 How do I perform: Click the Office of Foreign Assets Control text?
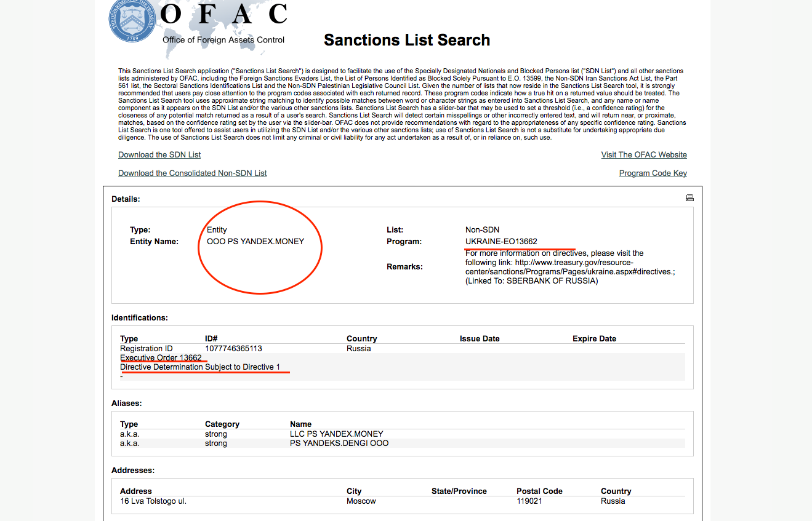point(223,40)
